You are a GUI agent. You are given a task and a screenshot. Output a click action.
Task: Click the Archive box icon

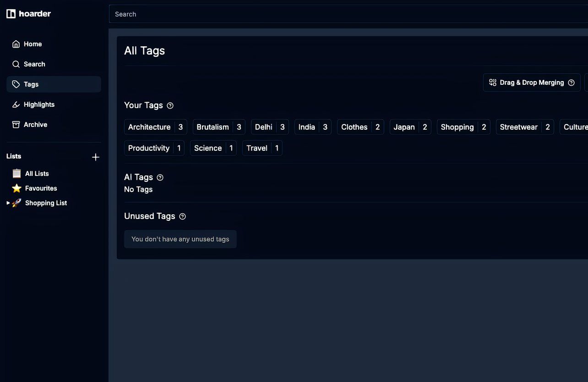[16, 125]
